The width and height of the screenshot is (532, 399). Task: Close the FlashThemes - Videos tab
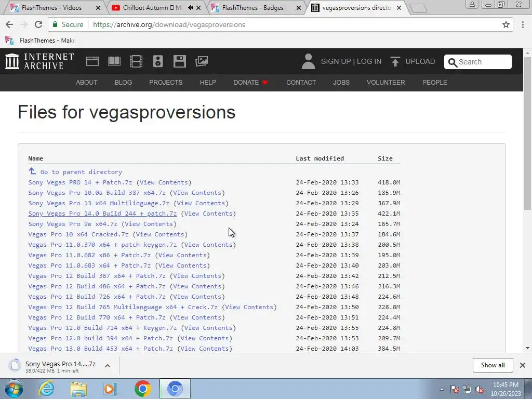(x=98, y=7)
